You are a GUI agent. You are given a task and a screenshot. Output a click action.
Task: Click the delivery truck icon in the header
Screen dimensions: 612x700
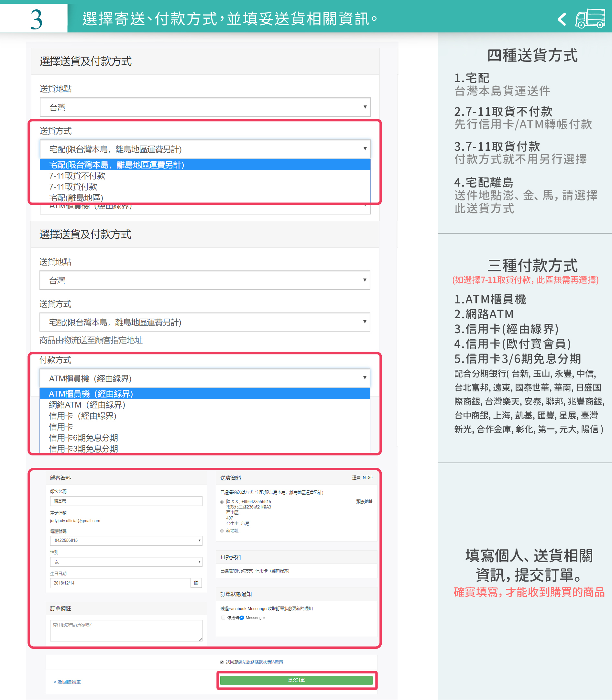590,18
